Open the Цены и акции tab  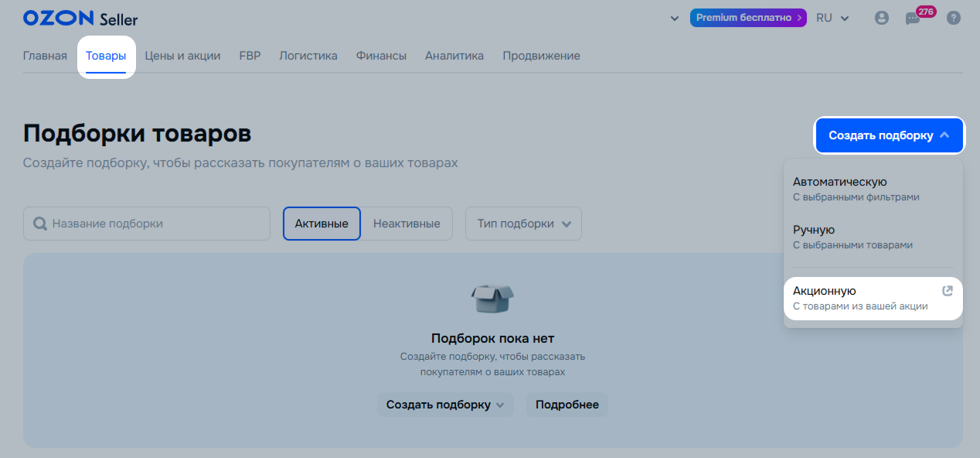coord(182,56)
